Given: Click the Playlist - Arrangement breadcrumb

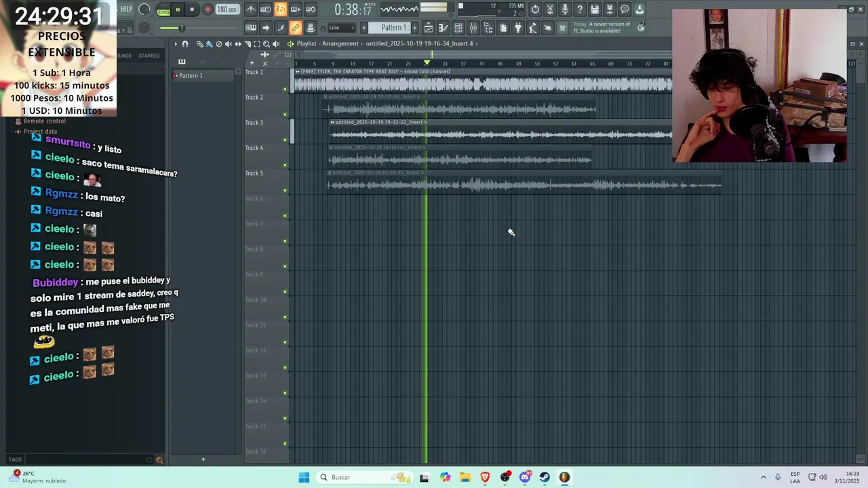Looking at the screenshot, I should 328,44.
